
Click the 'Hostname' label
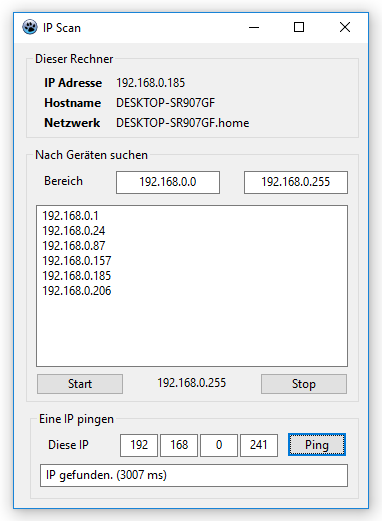coord(72,103)
